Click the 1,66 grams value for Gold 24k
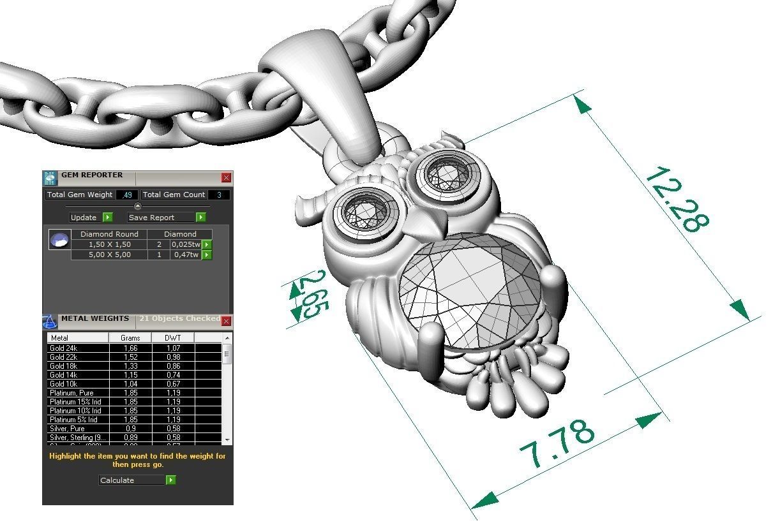Screen dimensions: 780x532 pyautogui.click(x=130, y=349)
